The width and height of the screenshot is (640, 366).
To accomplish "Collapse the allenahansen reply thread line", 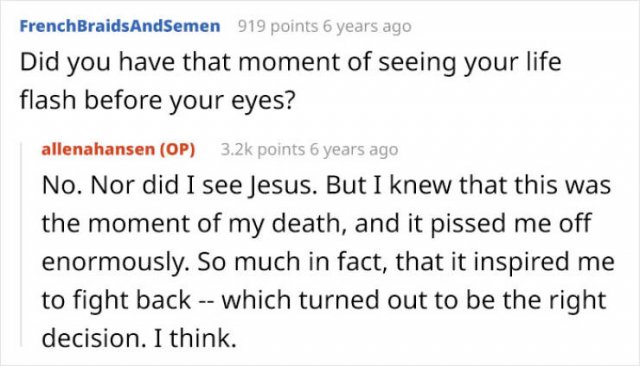I will pyautogui.click(x=22, y=244).
